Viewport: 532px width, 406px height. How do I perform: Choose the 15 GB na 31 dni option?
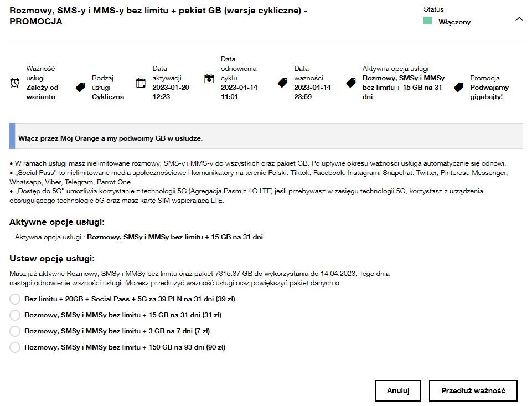click(x=15, y=315)
